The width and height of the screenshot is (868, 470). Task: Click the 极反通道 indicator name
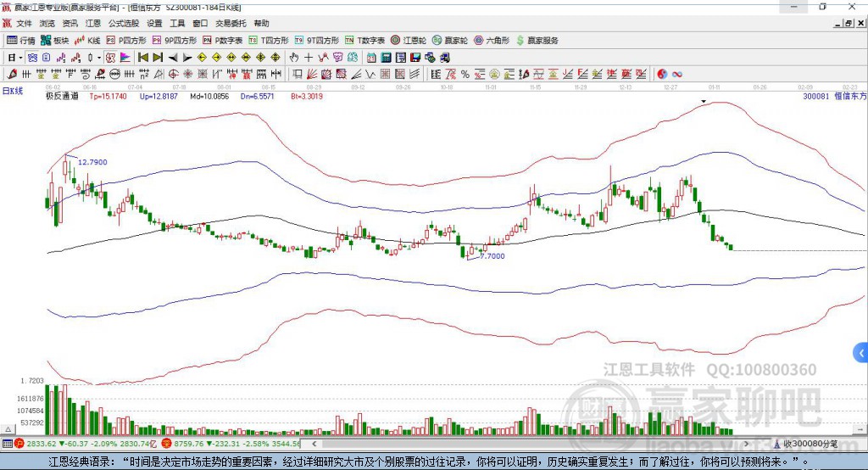[x=62, y=97]
